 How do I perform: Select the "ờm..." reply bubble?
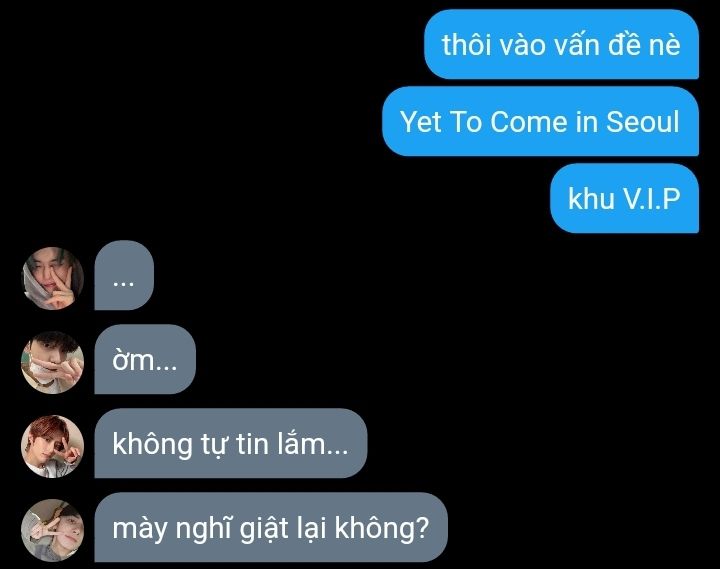click(x=145, y=359)
